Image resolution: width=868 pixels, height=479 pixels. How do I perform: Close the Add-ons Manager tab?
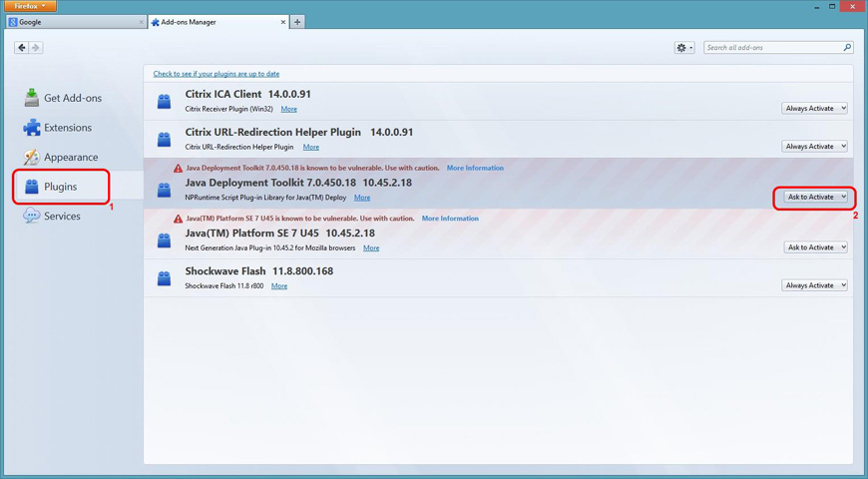pos(283,22)
